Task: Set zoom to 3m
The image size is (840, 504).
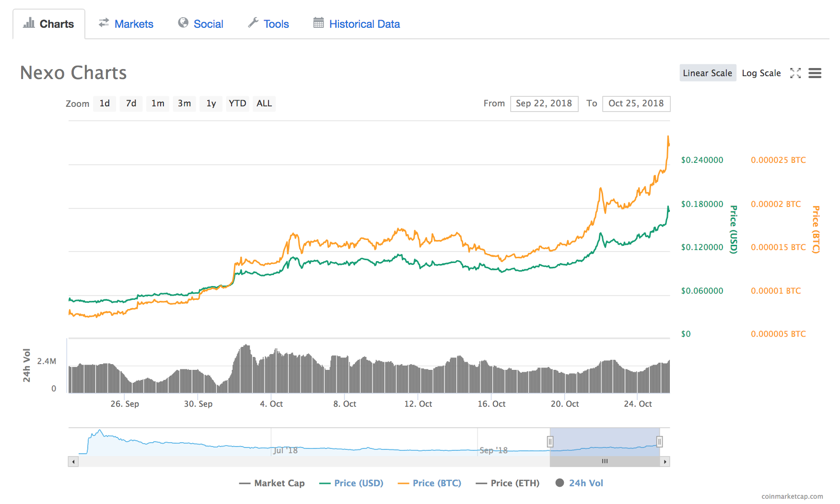Action: coord(184,103)
